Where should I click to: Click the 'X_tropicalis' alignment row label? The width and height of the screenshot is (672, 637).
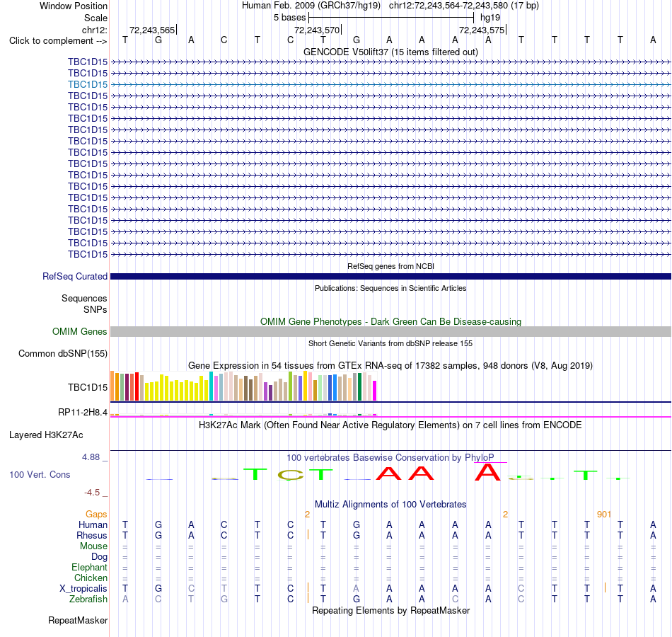point(83,589)
